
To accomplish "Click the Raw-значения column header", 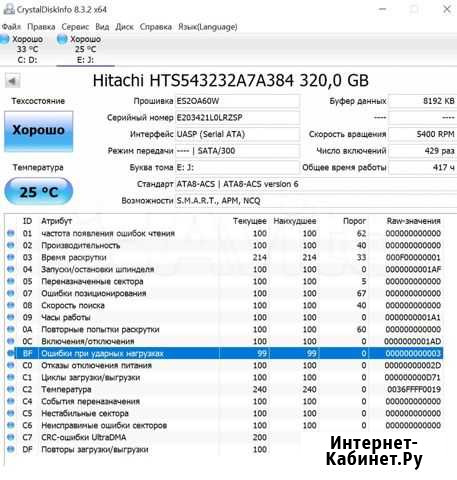I will click(413, 221).
